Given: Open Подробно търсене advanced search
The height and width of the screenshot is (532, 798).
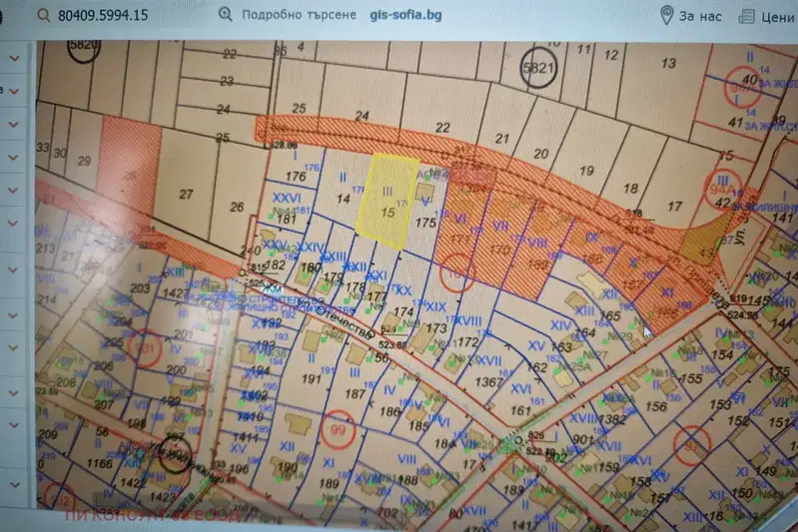Looking at the screenshot, I should [299, 15].
